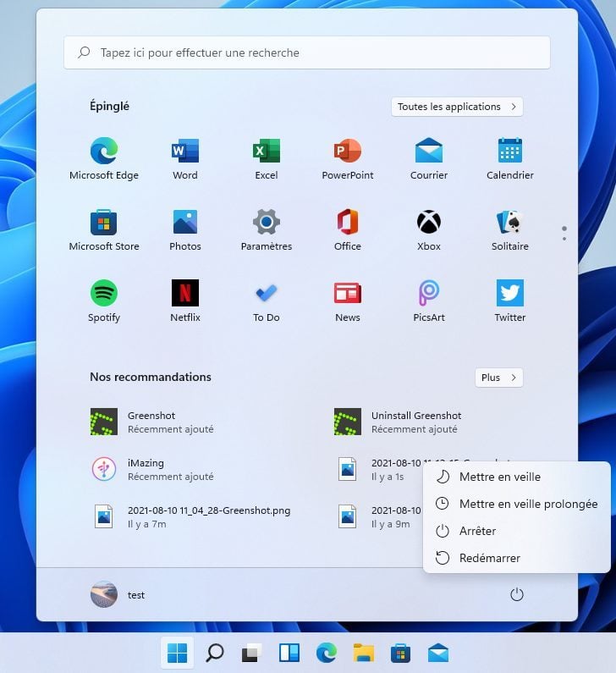Launch the Netflix app
The image size is (616, 673).
coord(185,301)
